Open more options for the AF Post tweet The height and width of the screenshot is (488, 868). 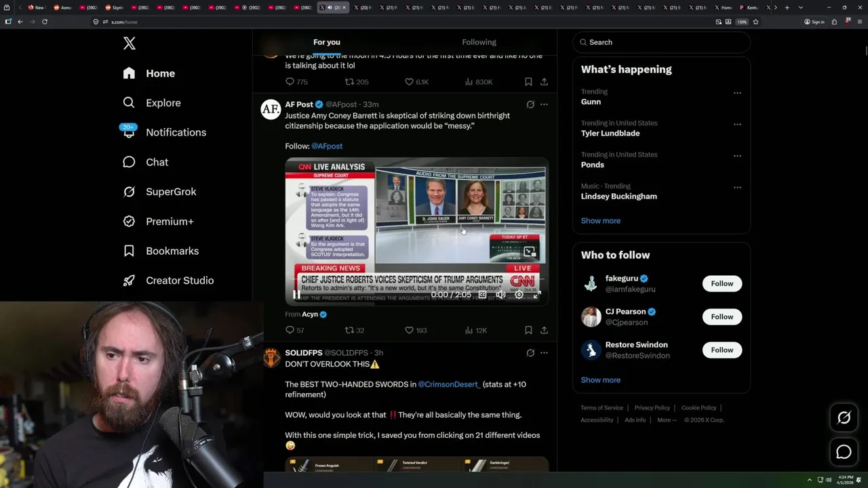(544, 104)
